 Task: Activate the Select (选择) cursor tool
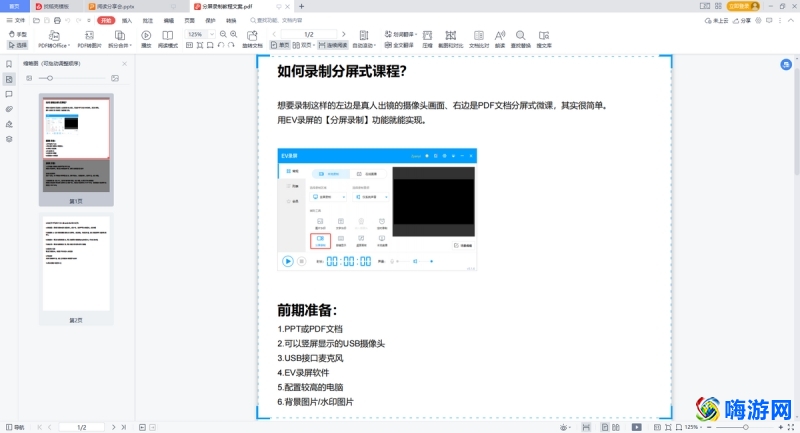point(18,45)
